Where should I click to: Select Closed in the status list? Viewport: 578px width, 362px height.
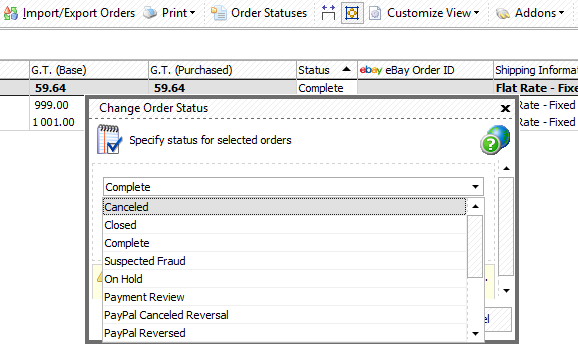284,225
